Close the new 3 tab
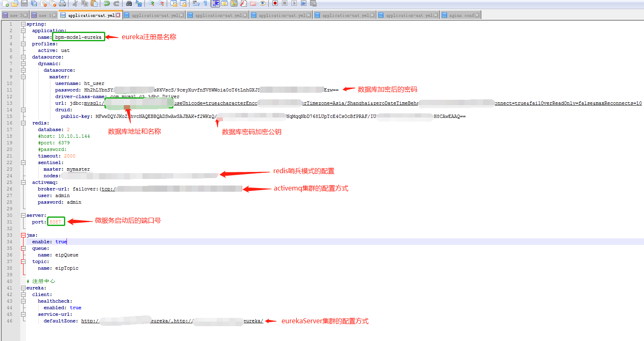Viewport: 644px width, 341px height. point(26,15)
